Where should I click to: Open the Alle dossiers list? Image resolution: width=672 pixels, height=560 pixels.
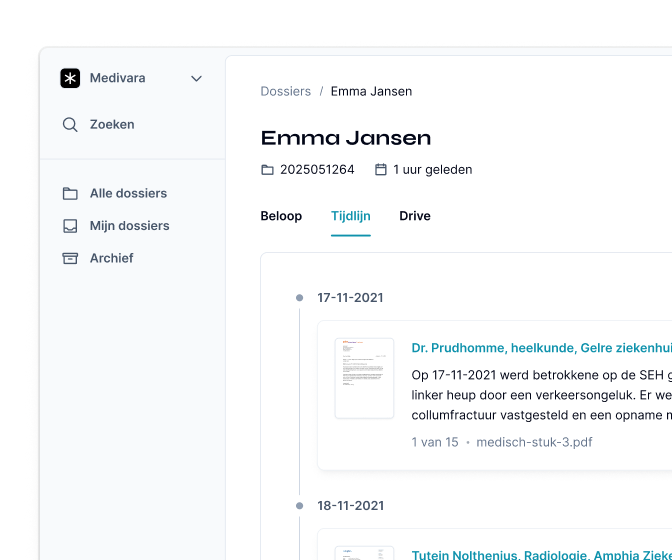pos(128,193)
